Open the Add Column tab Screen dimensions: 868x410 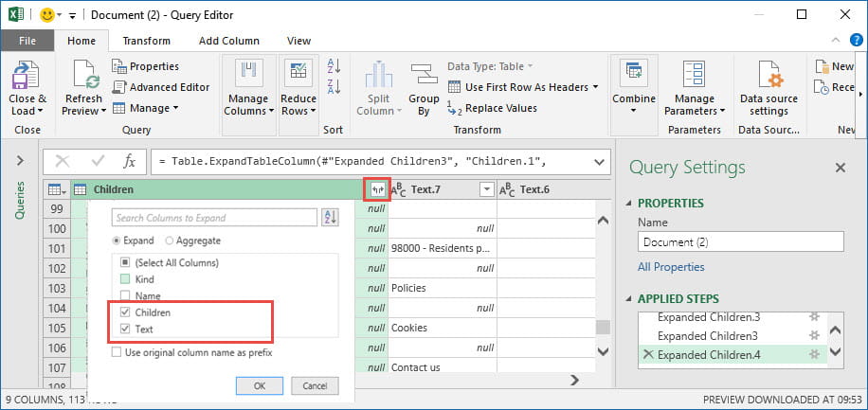pos(228,41)
